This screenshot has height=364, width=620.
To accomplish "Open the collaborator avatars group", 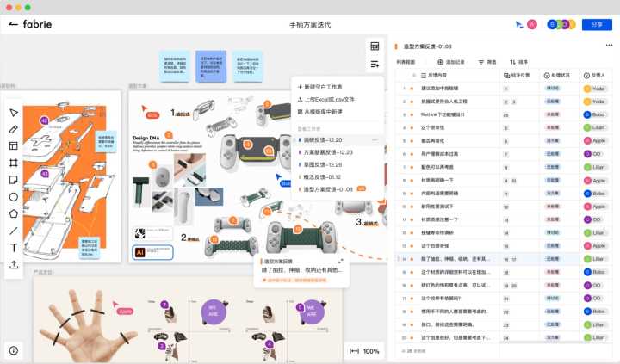I will click(x=561, y=24).
